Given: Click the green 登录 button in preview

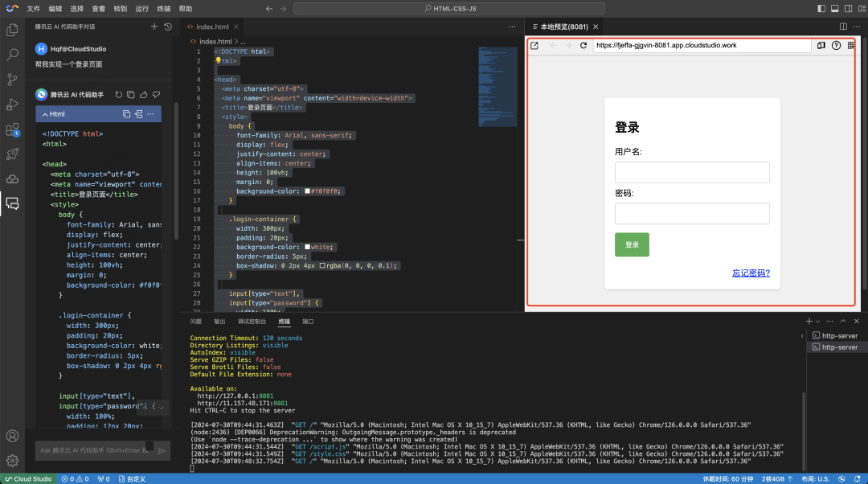Looking at the screenshot, I should tap(632, 244).
